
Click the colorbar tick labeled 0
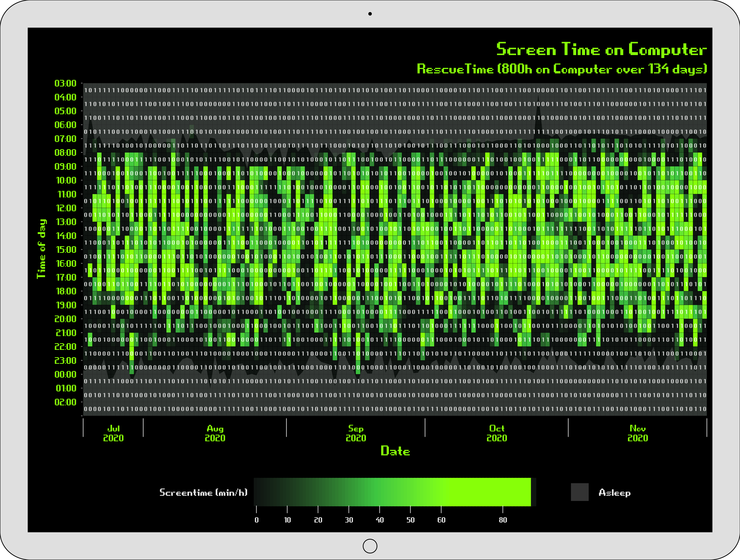256,520
